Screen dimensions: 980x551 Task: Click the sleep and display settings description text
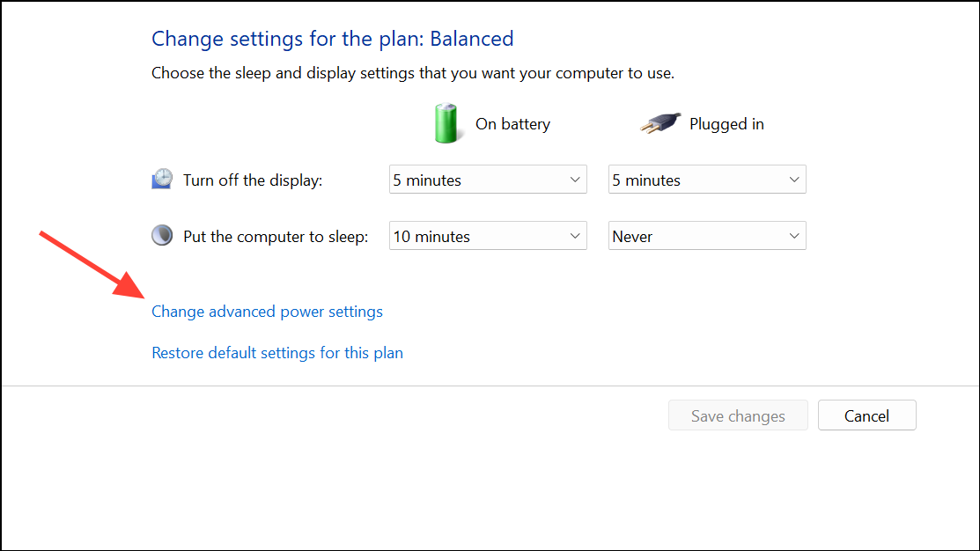click(x=412, y=73)
